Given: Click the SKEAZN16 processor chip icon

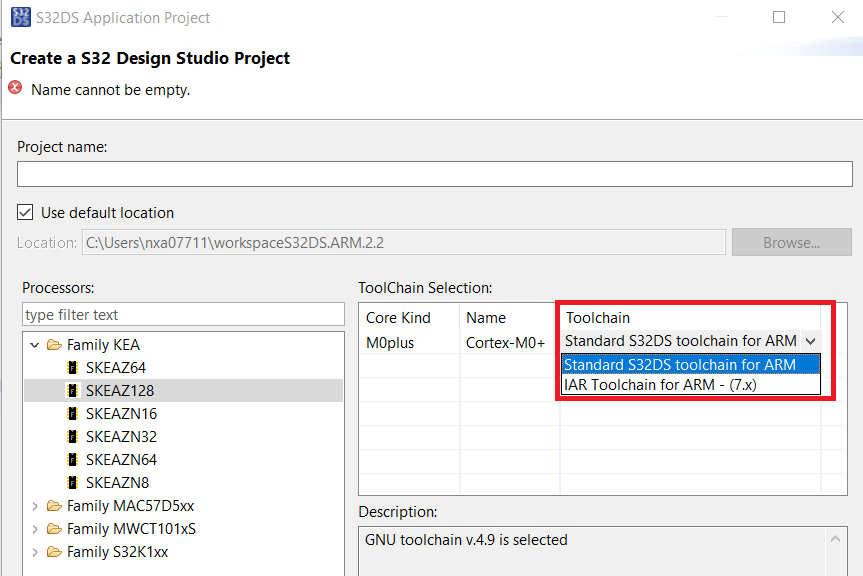Looking at the screenshot, I should pyautogui.click(x=72, y=414).
